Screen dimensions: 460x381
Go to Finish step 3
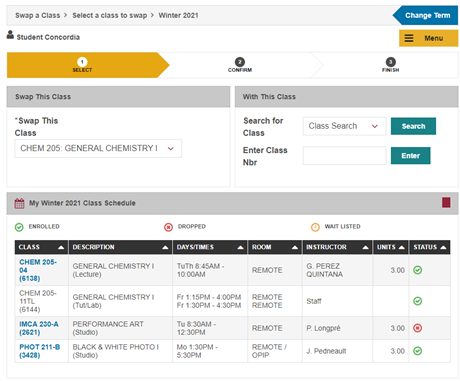(390, 65)
